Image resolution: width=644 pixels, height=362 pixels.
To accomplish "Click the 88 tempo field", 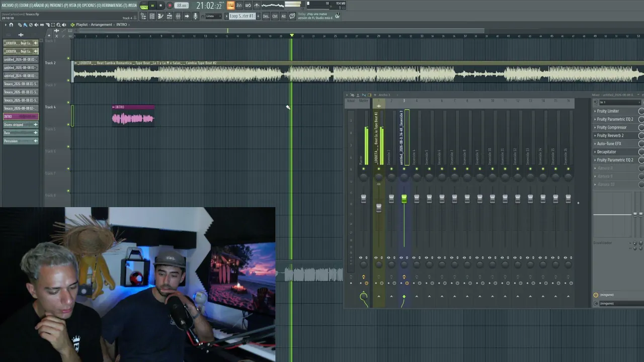I will pos(182,6).
